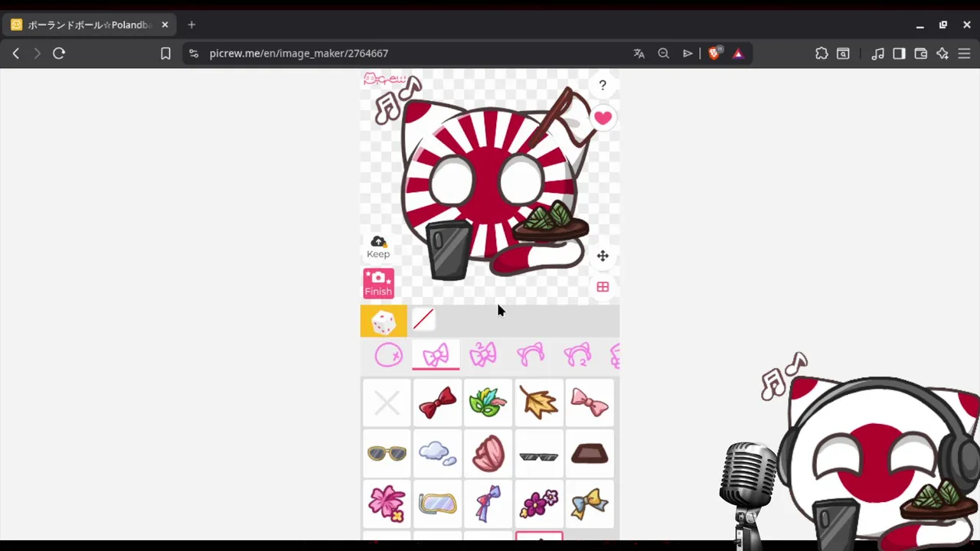Remove accessory with the X option
This screenshot has width=980, height=551.
point(387,403)
